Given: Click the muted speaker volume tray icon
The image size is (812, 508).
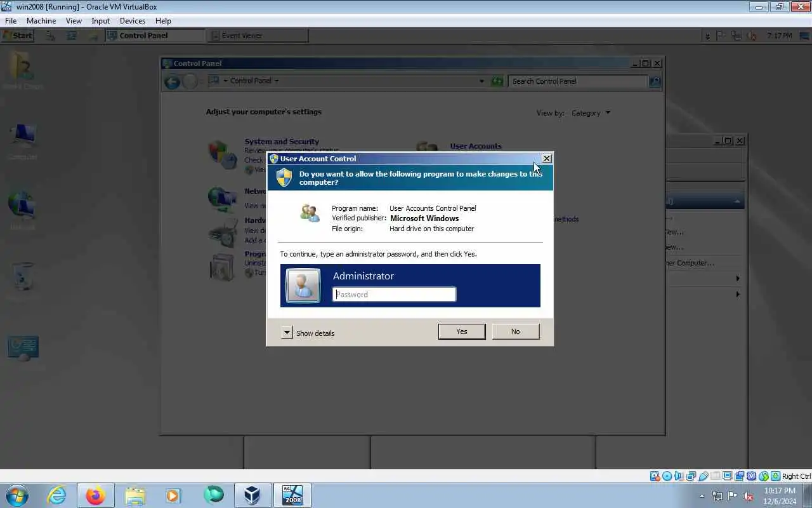Looking at the screenshot, I should (x=749, y=496).
